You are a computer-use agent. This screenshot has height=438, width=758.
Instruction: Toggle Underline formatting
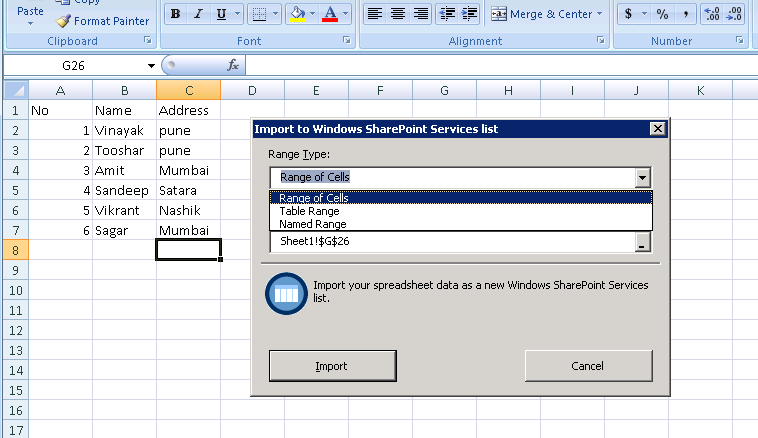[221, 14]
